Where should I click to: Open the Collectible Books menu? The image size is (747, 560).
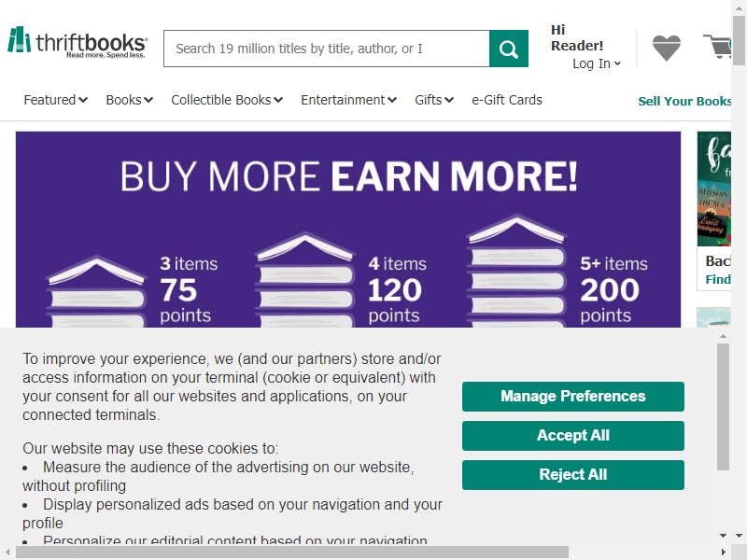tap(227, 100)
